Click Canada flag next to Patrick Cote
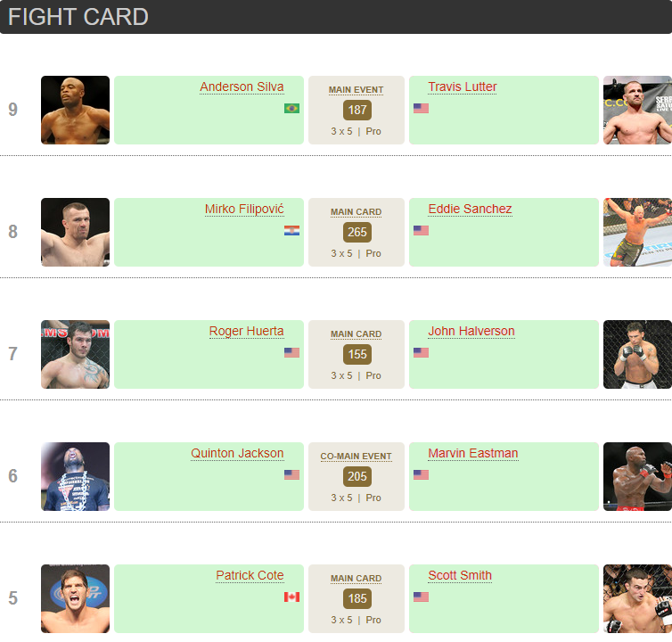The width and height of the screenshot is (672, 642). [x=291, y=597]
